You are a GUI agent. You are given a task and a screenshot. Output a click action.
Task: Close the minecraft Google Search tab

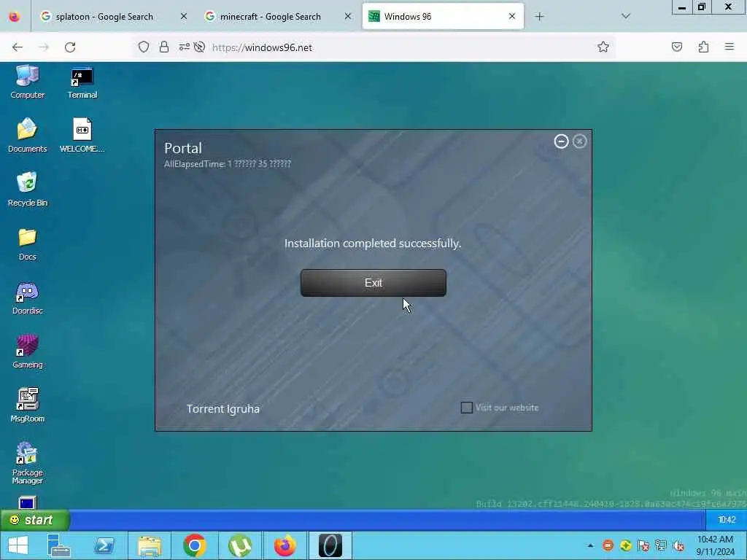click(348, 17)
